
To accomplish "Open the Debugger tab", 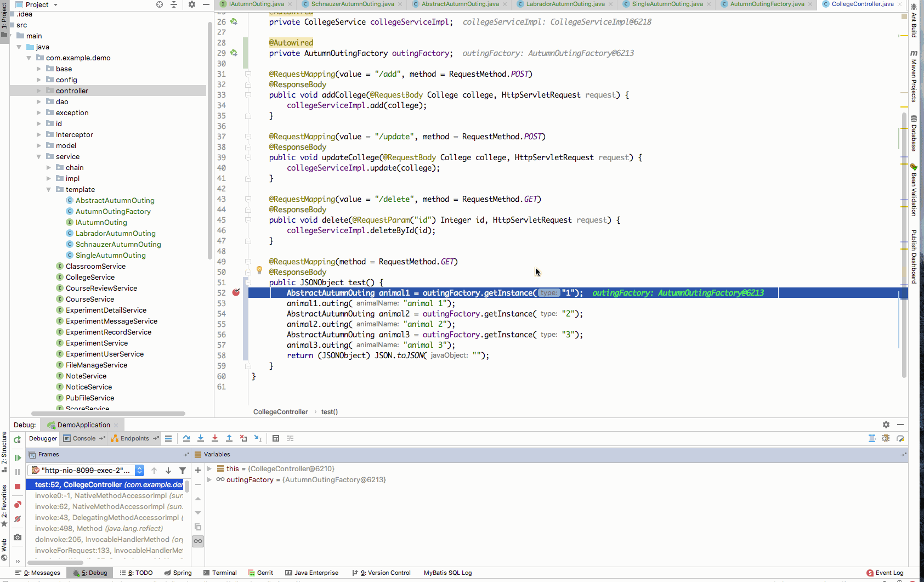I will [43, 438].
